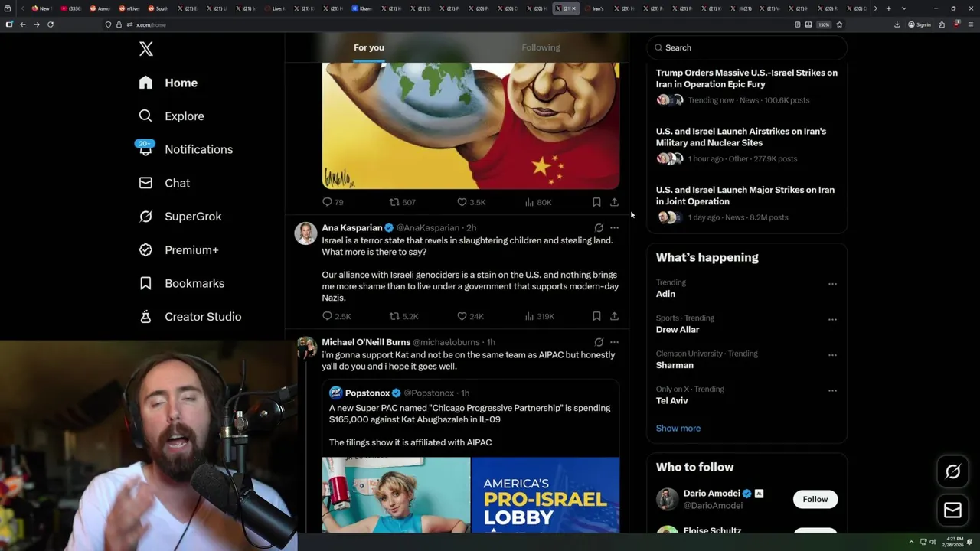Click the browser forward arrow
The height and width of the screenshot is (551, 980).
tap(36, 24)
